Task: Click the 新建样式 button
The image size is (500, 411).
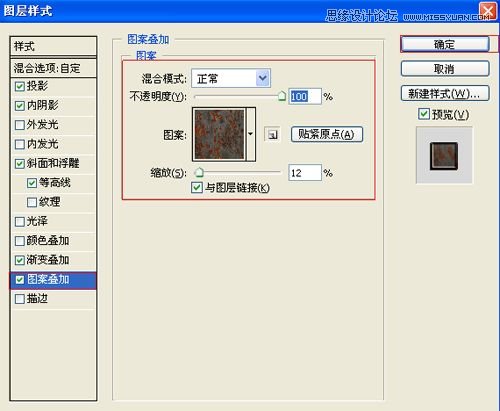Action: 445,93
